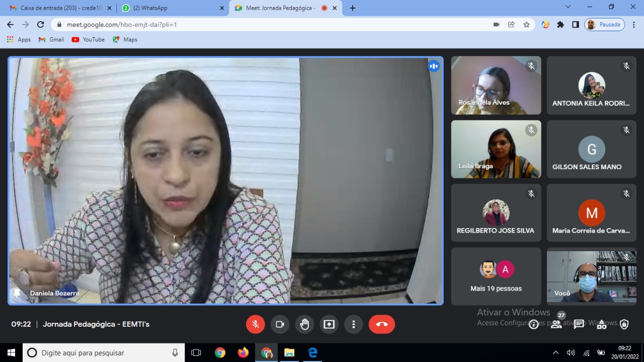
Task: Click the 'Mais 19 pessoas' tile
Action: pos(496,276)
